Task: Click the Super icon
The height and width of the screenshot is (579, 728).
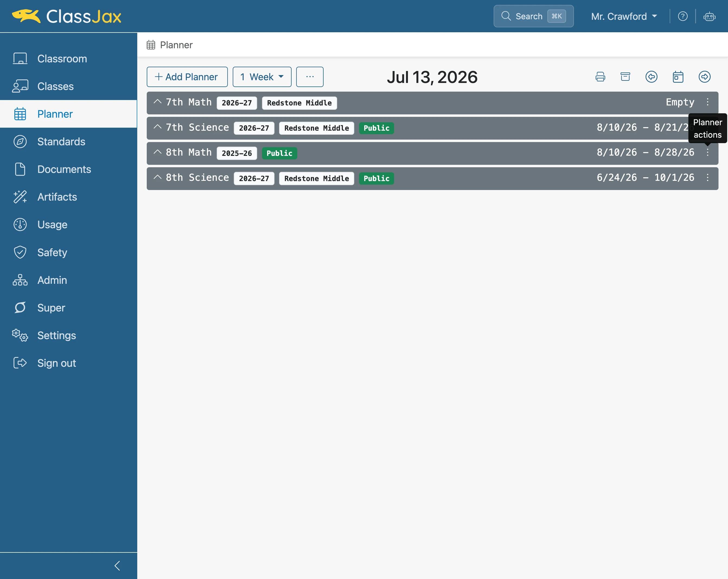Action: tap(20, 307)
